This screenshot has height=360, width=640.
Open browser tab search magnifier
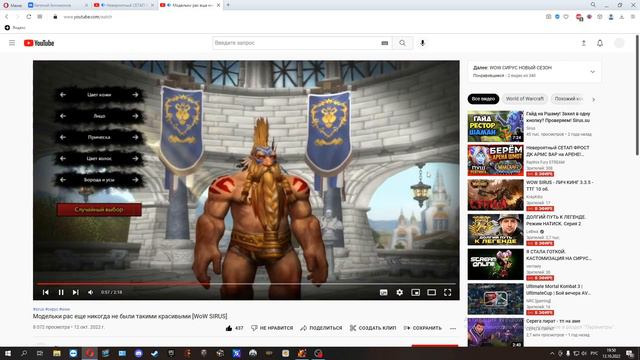[593, 5]
